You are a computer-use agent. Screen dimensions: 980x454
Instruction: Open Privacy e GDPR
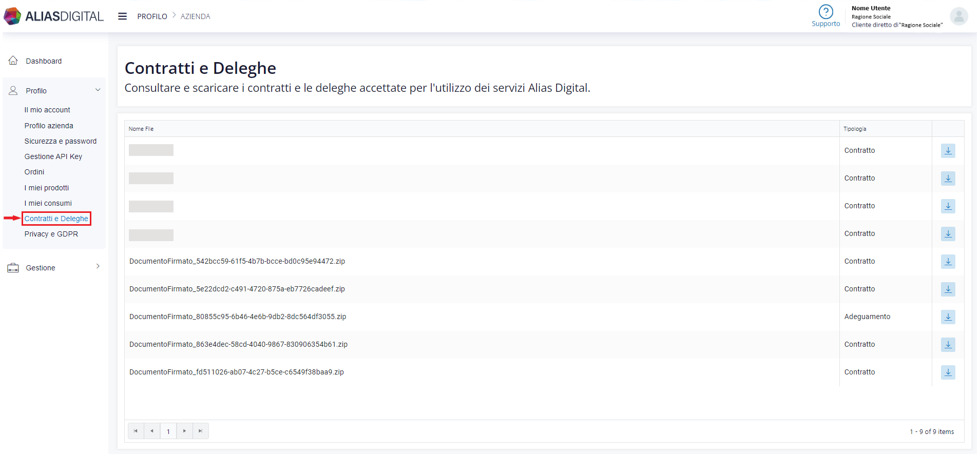(x=51, y=234)
